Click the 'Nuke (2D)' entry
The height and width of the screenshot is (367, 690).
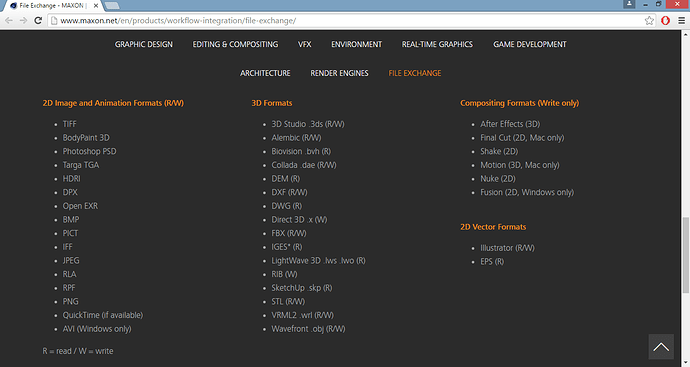coord(498,179)
